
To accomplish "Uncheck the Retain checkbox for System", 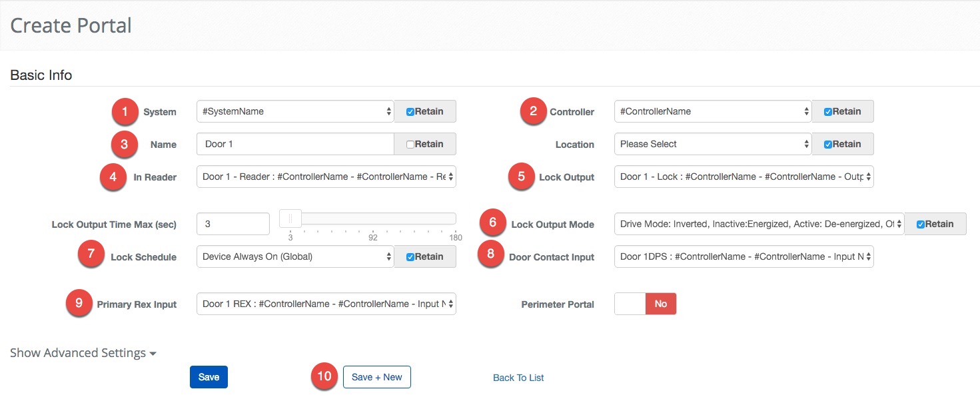I will tap(410, 112).
